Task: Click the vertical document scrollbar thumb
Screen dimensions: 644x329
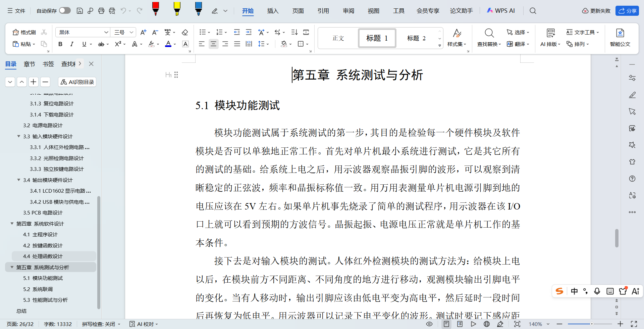Action: pyautogui.click(x=616, y=238)
